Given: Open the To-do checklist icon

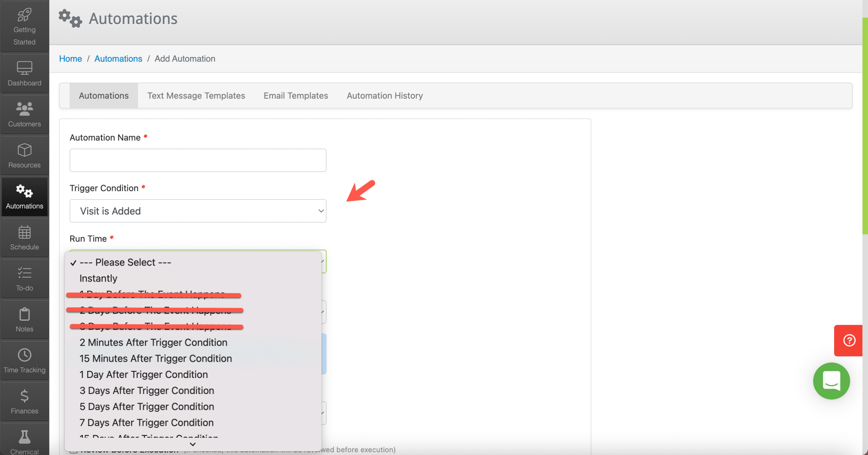Looking at the screenshot, I should point(24,278).
